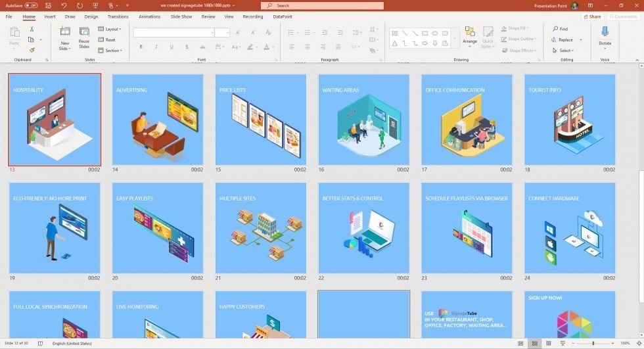644x349 pixels.
Task: Click fit slide to window icon
Action: 639,343
